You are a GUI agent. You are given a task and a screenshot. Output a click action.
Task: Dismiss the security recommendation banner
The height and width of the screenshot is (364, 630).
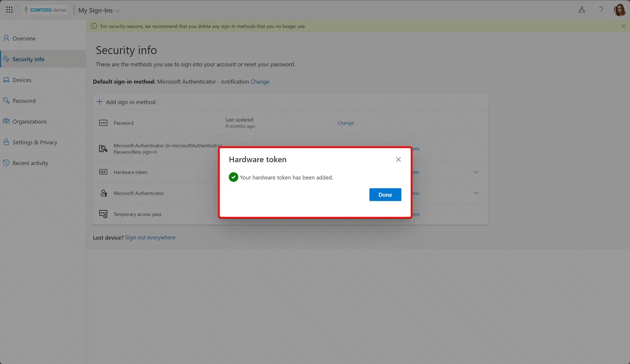623,26
